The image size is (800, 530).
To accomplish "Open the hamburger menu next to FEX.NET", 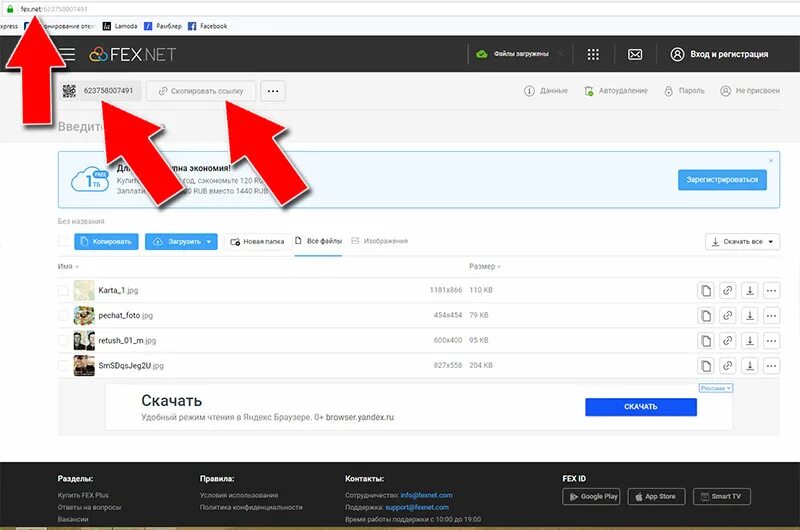I will click(x=67, y=54).
